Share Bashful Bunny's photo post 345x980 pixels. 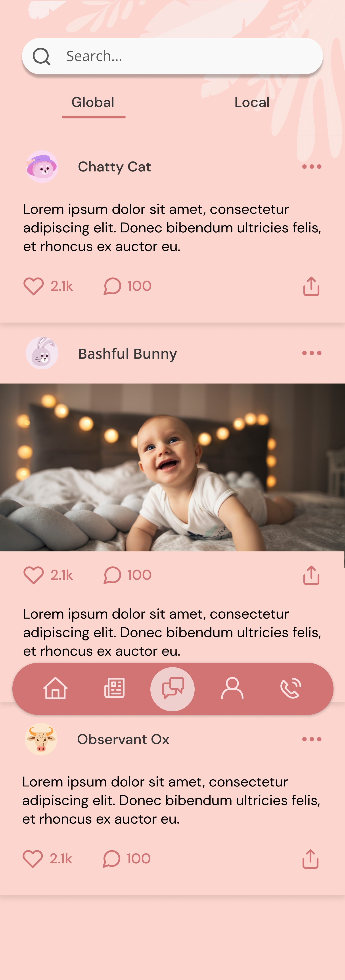311,575
